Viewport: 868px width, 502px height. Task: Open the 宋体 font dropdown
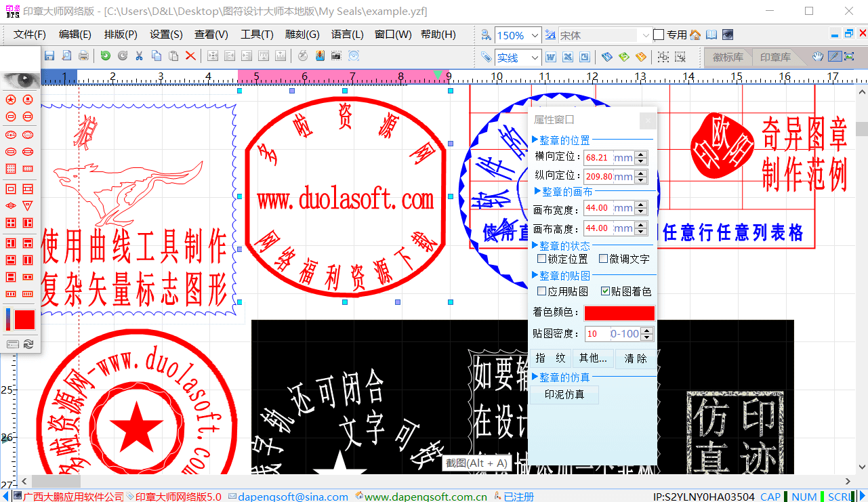tap(646, 35)
